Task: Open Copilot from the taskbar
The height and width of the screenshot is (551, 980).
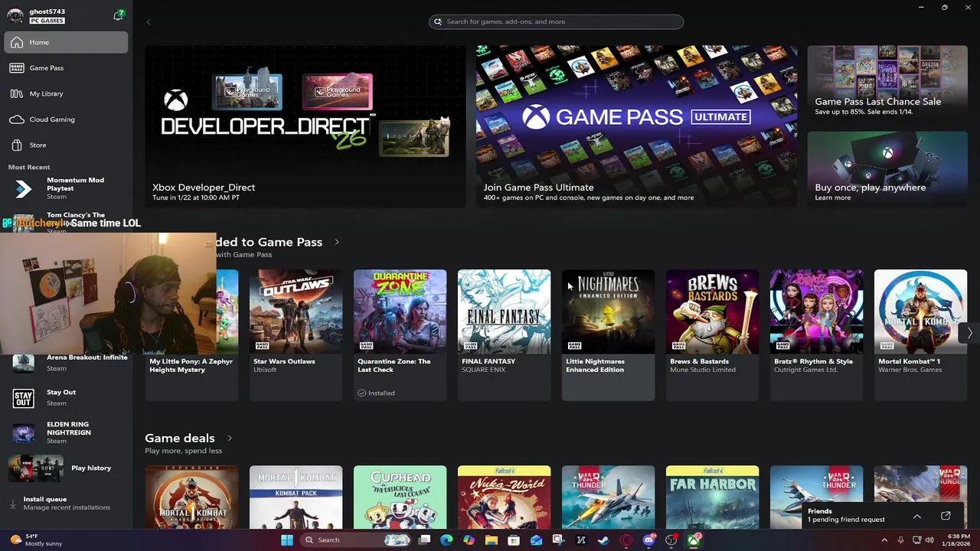Action: coord(469,540)
